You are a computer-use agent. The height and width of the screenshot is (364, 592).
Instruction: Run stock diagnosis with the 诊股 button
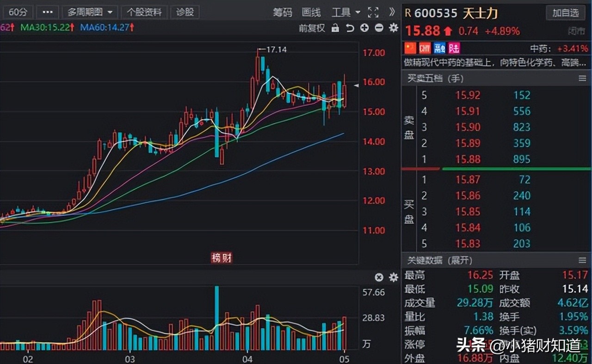(x=185, y=12)
